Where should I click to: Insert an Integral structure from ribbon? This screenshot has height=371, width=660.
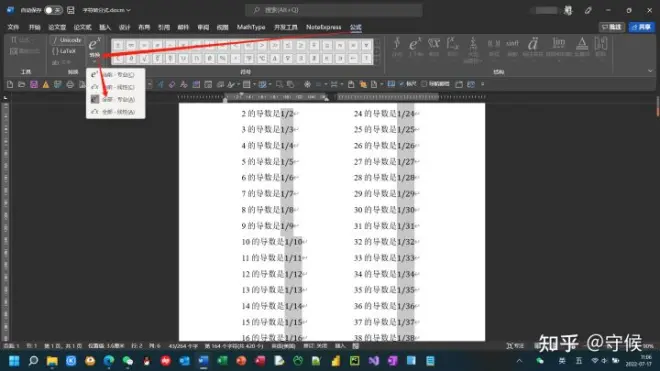(x=452, y=47)
